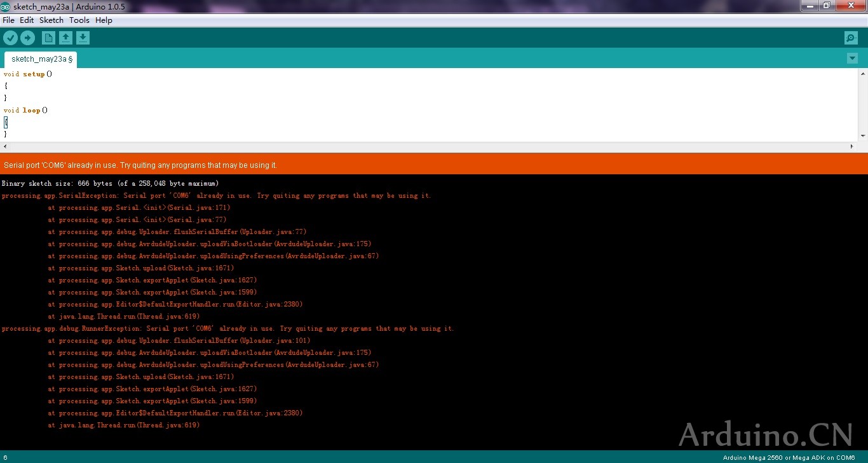Click the Save sketch down-arrow icon

click(x=83, y=38)
